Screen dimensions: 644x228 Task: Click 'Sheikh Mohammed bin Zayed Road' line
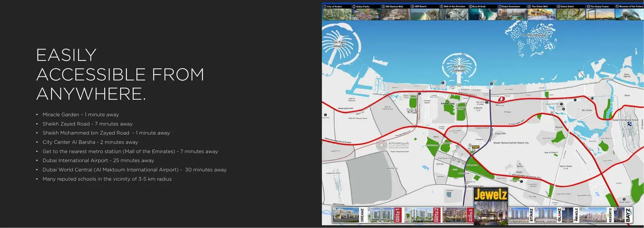106,133
